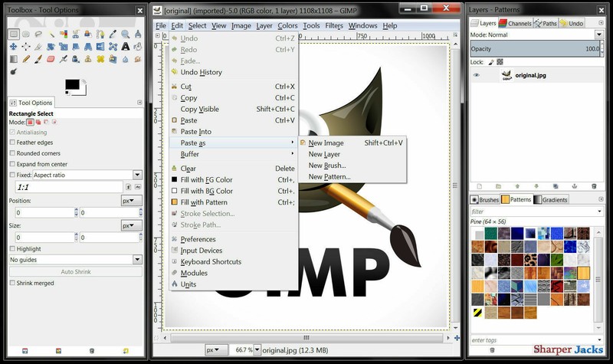Viewport: 613px width, 364px height.
Task: Open the layer Mode Normal dropdown
Action: click(599, 34)
